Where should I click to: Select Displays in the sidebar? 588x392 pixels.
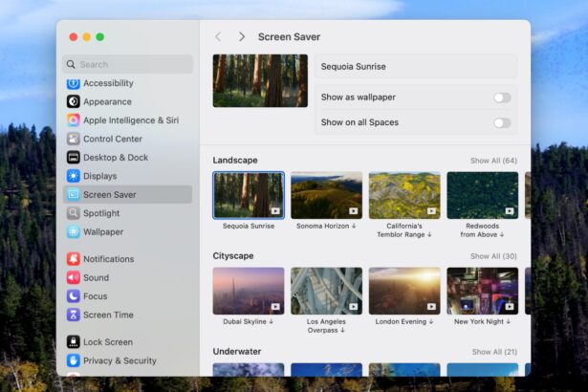[x=128, y=176]
